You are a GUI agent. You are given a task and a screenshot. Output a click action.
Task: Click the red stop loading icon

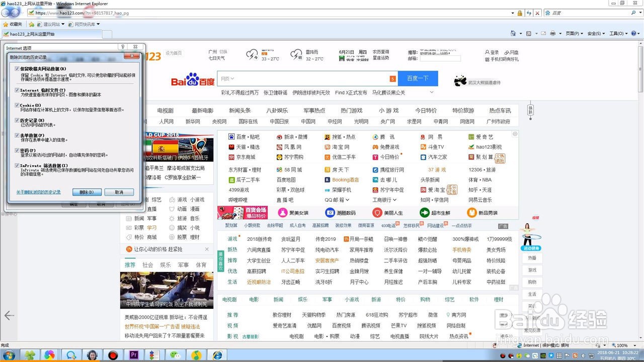[x=537, y=13]
